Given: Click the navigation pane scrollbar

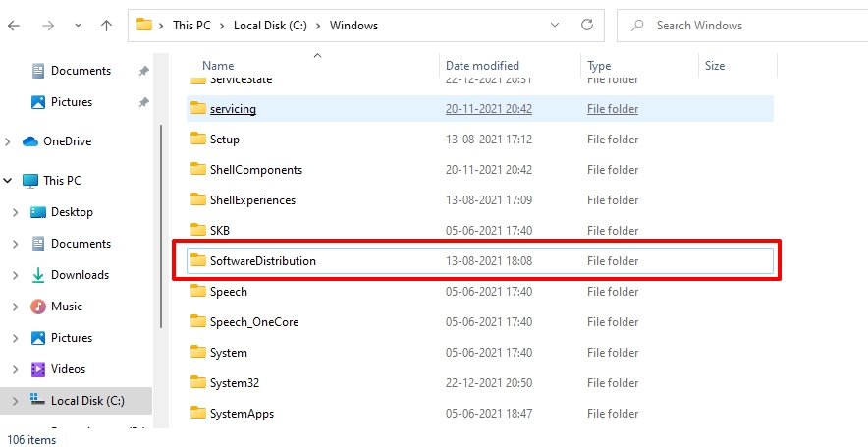Looking at the screenshot, I should pos(161,226).
